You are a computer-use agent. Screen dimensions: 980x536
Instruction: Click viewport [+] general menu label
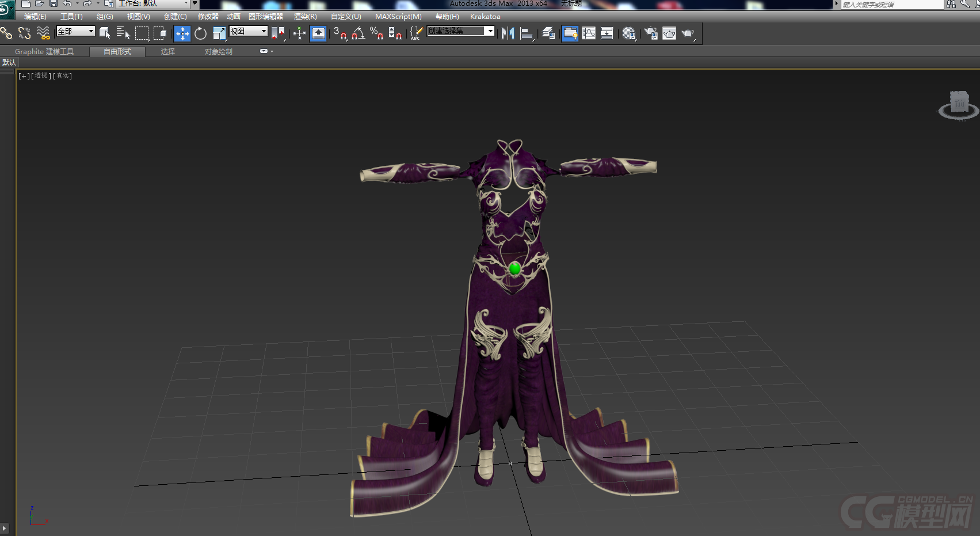[24, 75]
